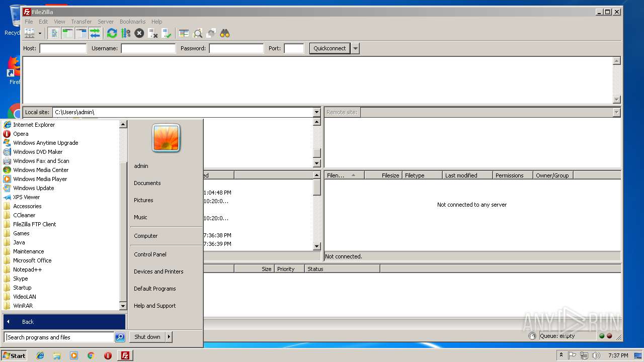Click the FileZilla taskbar button
This screenshot has height=362, width=644.
click(125, 355)
